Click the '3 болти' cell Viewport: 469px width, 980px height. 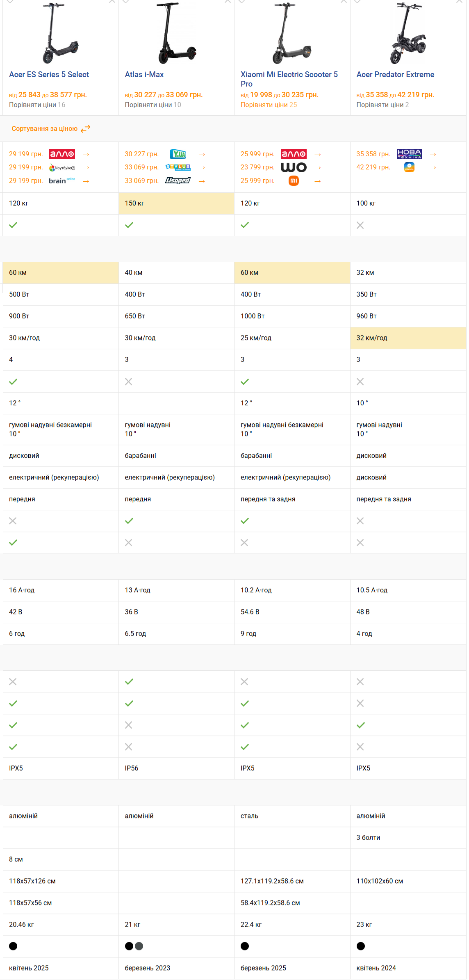point(408,838)
